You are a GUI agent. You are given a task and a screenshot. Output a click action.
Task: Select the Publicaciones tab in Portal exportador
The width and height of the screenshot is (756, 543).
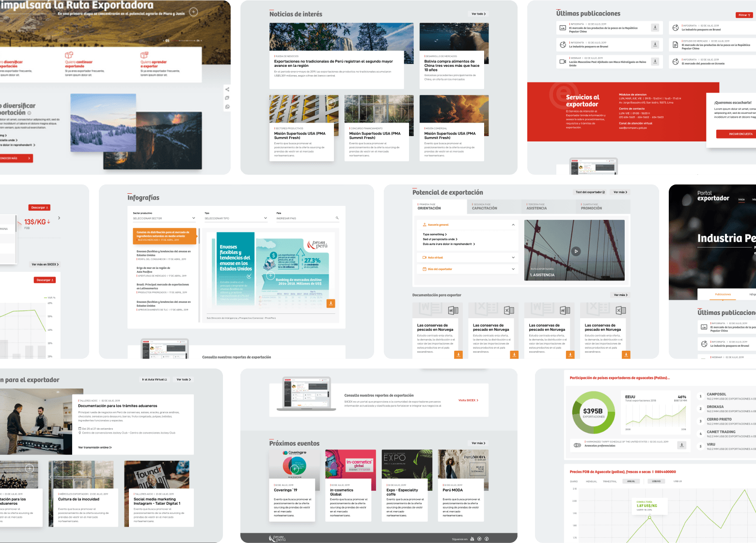pyautogui.click(x=723, y=294)
